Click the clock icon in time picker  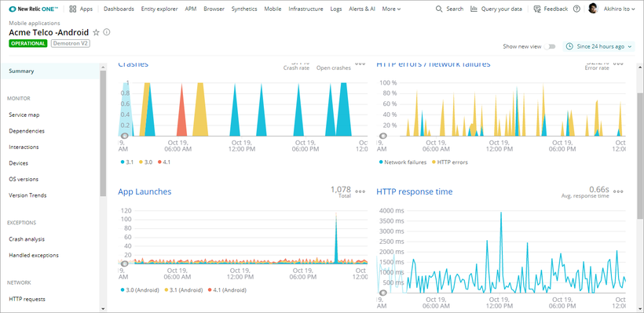[x=569, y=46]
